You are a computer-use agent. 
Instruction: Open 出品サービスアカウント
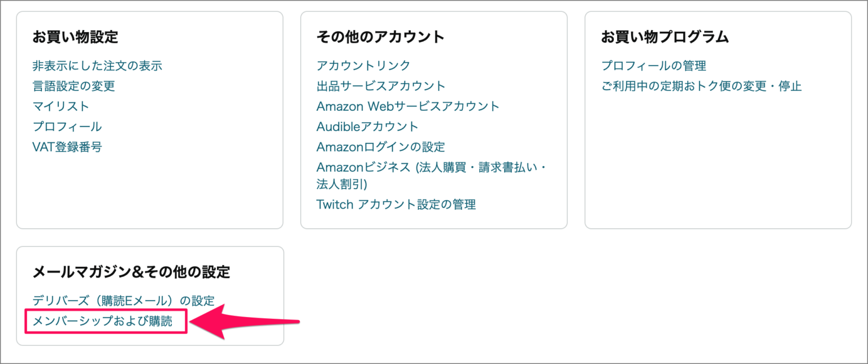coord(380,86)
